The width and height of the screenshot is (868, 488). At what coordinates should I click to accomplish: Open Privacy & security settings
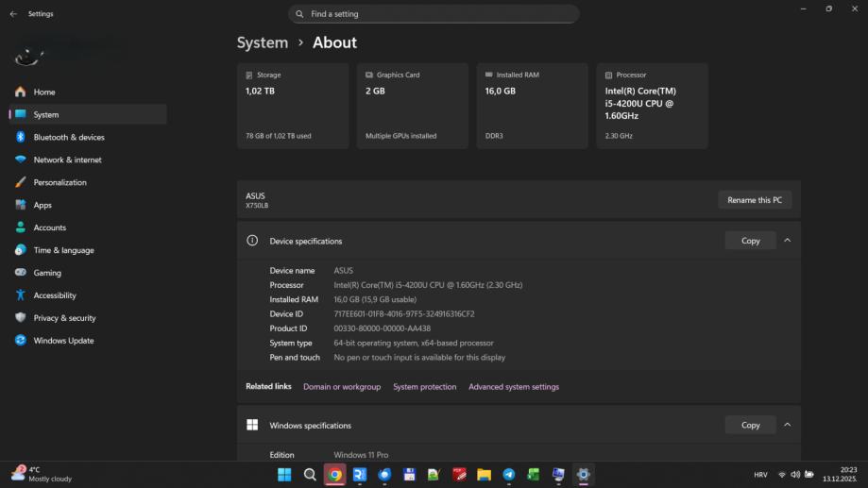[x=64, y=318]
